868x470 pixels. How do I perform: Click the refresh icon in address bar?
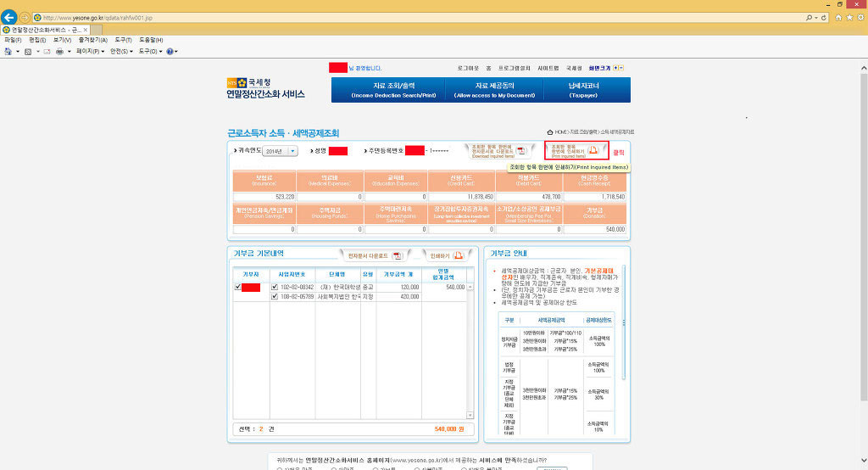point(824,18)
